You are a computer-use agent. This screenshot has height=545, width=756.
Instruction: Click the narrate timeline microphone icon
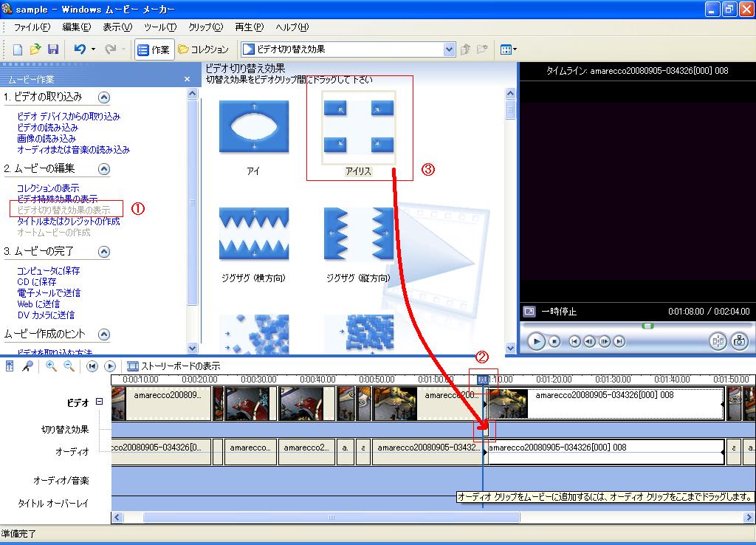27,366
